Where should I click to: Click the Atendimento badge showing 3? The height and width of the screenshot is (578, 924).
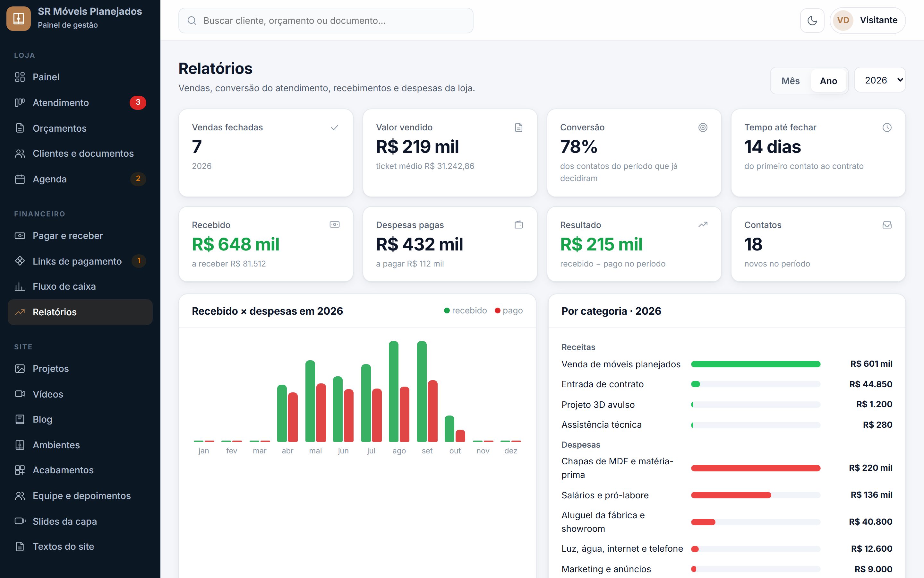tap(138, 102)
